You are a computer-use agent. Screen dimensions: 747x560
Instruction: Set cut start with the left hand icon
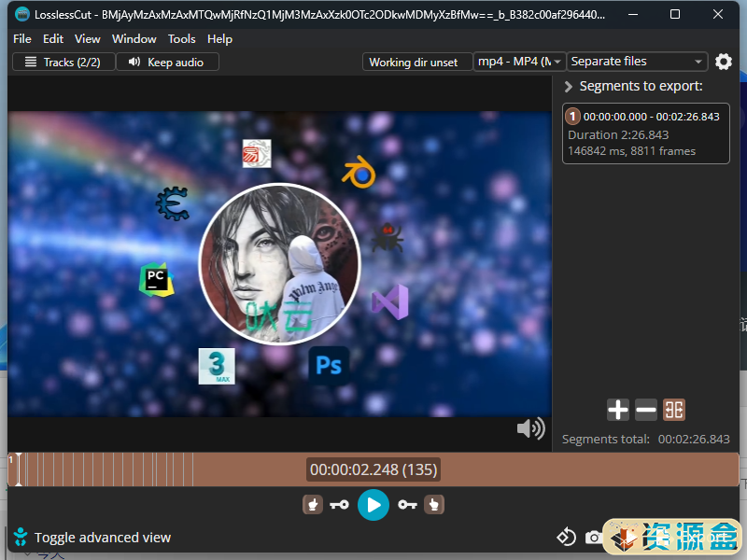(x=313, y=504)
